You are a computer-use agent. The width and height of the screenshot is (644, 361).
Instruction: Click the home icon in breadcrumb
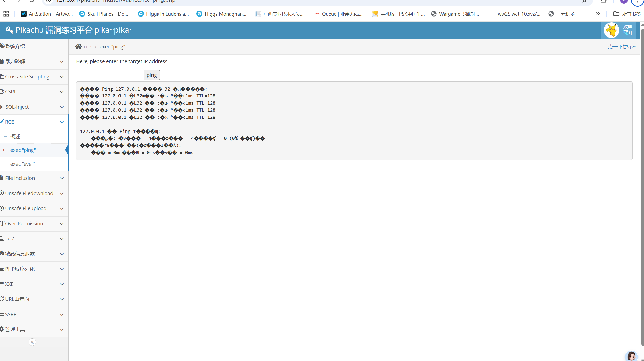tap(78, 46)
